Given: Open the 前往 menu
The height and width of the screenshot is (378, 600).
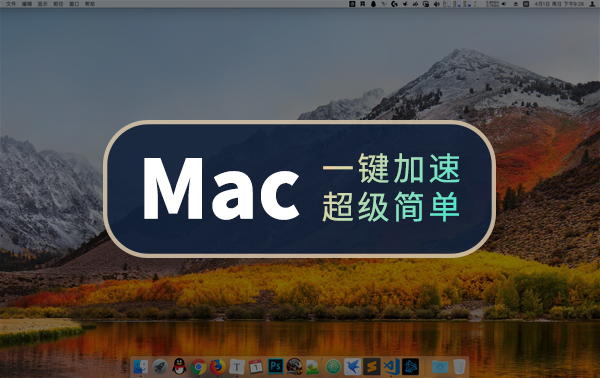Looking at the screenshot, I should (58, 4).
